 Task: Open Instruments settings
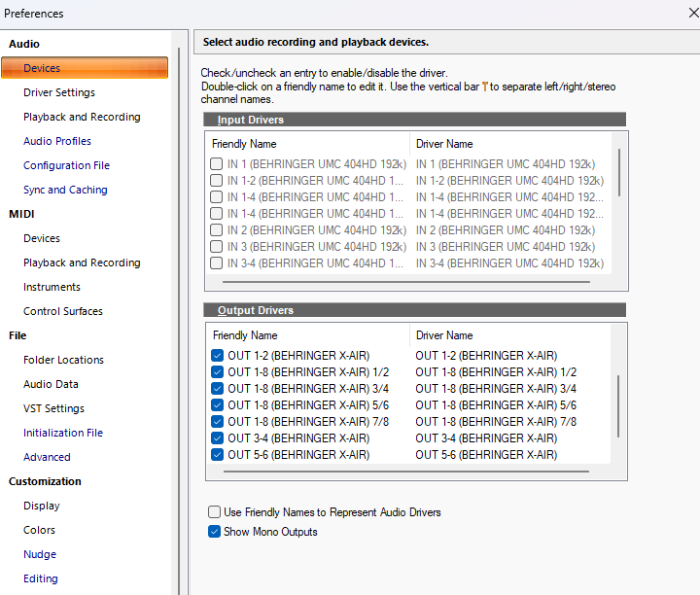coord(52,287)
